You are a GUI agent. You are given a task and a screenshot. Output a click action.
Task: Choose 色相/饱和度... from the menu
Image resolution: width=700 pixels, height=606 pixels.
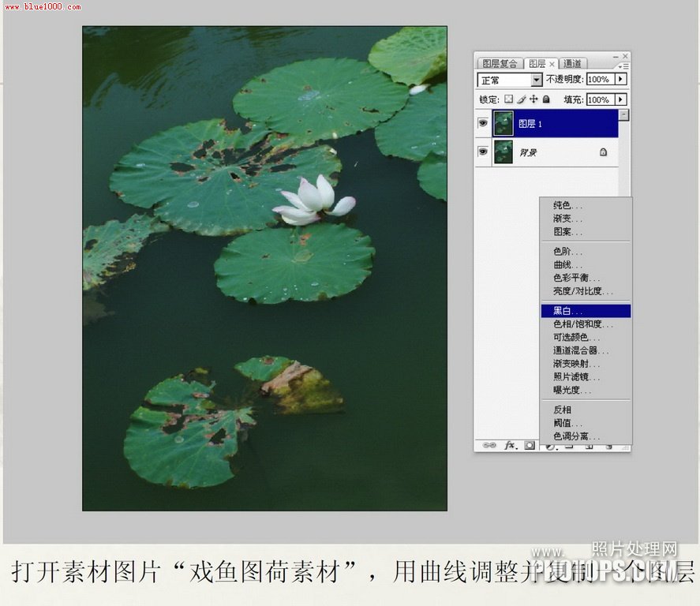click(x=586, y=324)
